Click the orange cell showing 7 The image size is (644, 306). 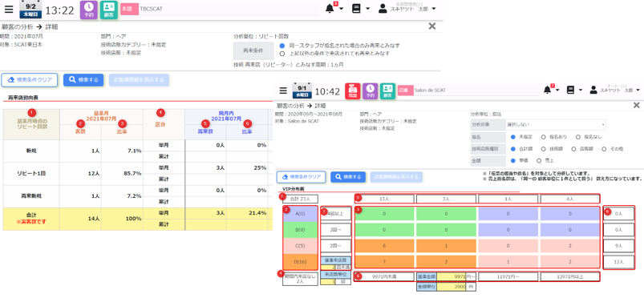pyautogui.click(x=384, y=261)
